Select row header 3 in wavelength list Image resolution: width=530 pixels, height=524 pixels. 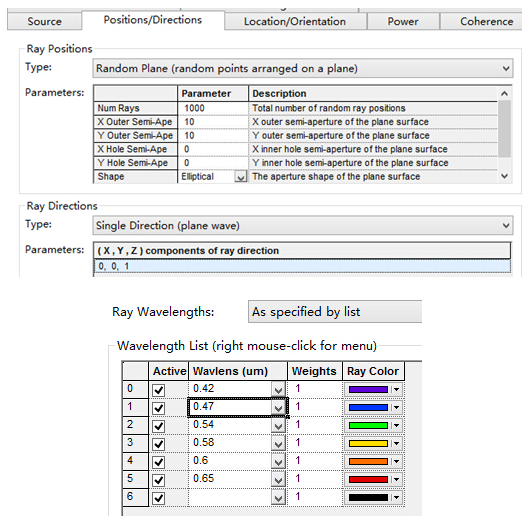pos(136,443)
